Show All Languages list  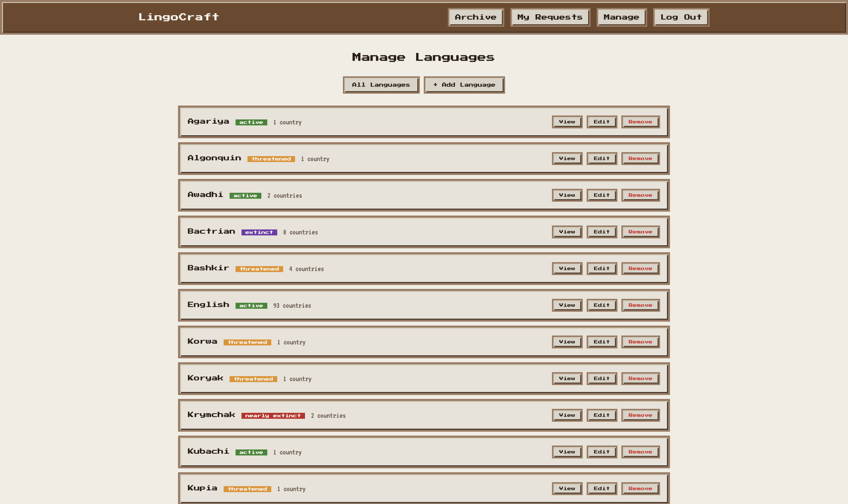381,85
